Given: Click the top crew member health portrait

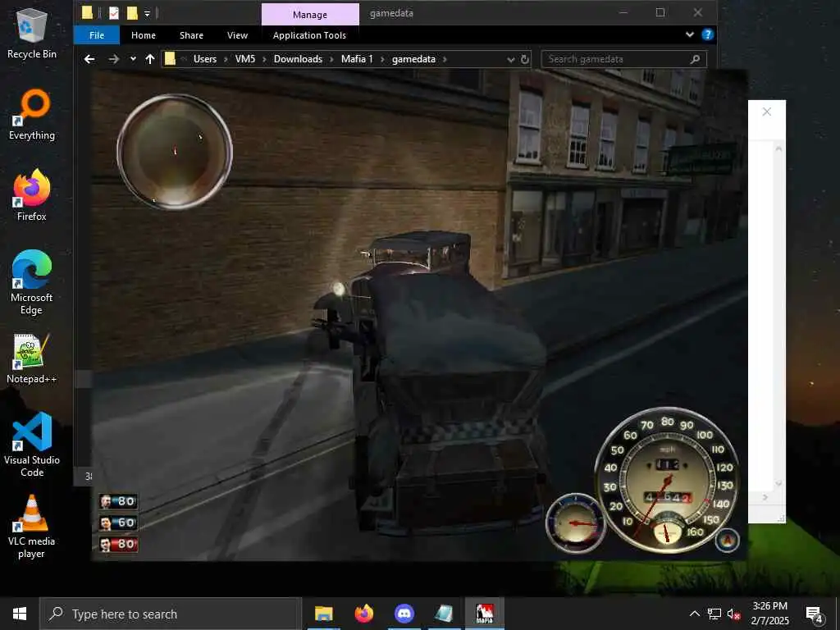Looking at the screenshot, I should pos(118,501).
